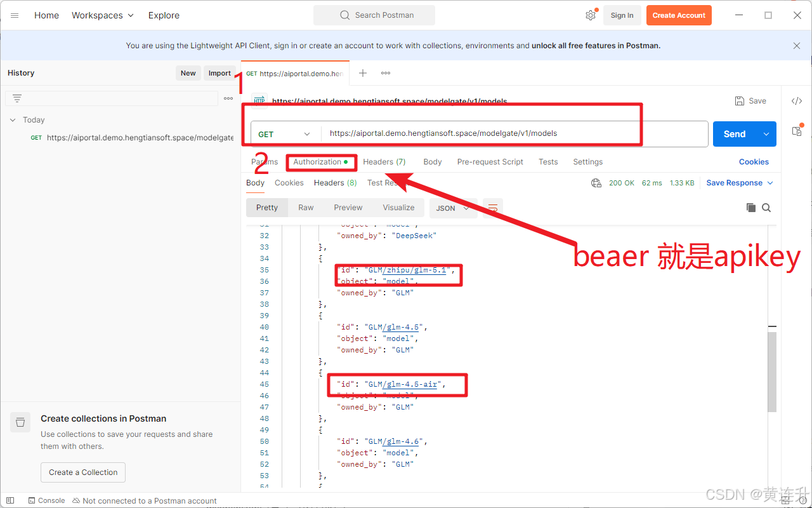Click the Save request icon button

click(750, 101)
